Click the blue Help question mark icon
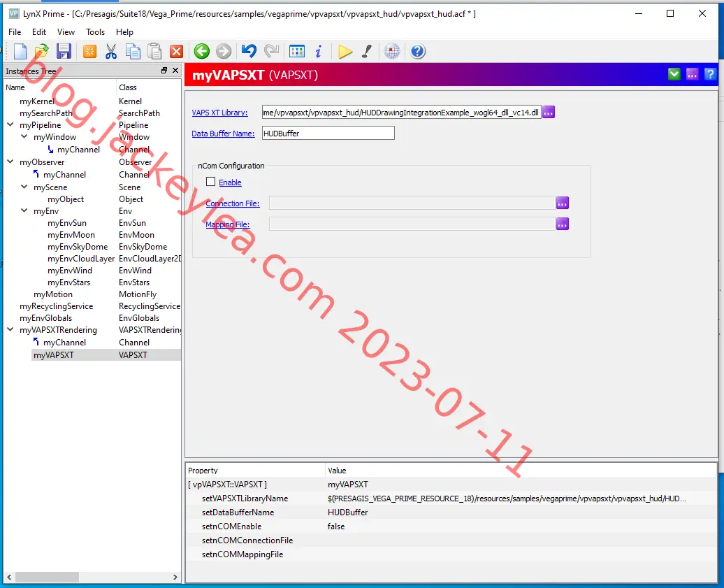The image size is (724, 588). coord(417,51)
